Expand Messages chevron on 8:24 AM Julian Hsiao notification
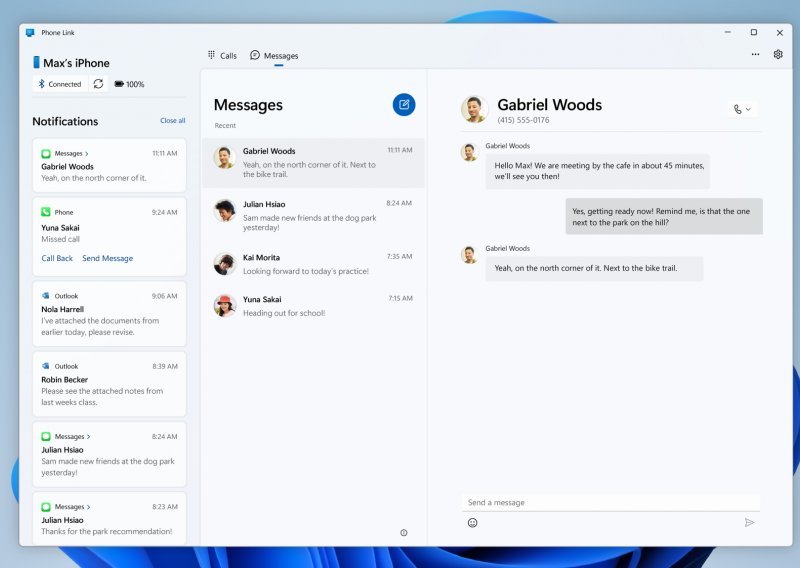 [x=88, y=437]
